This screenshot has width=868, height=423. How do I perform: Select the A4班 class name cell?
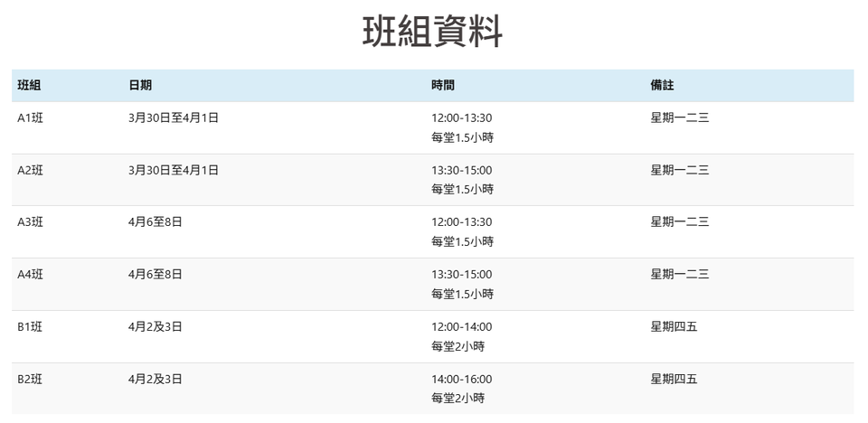(x=30, y=275)
